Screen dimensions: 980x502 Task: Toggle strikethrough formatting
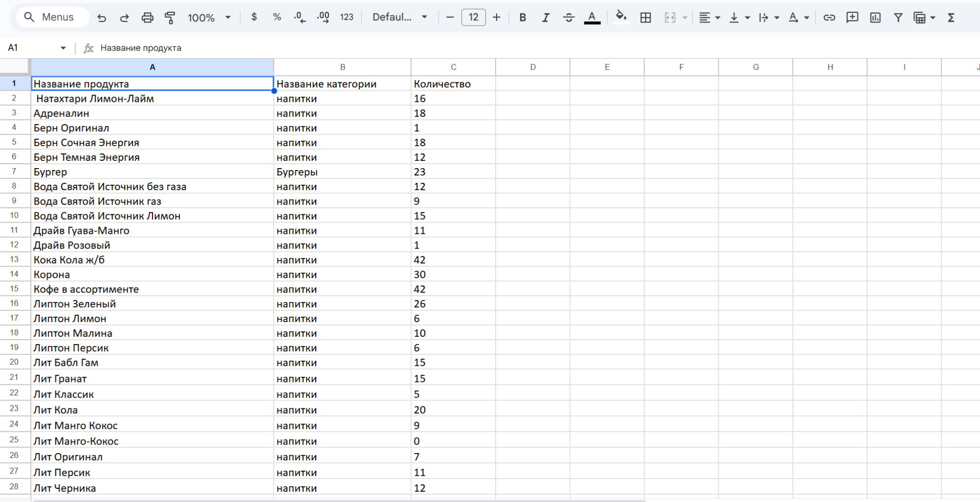[569, 18]
